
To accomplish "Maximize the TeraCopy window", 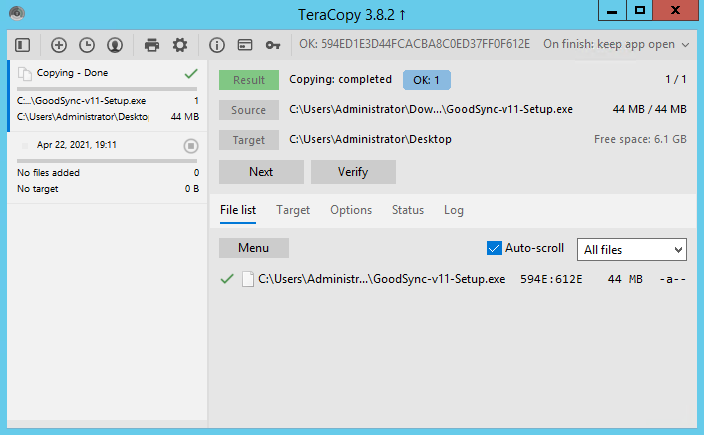I will (x=640, y=10).
